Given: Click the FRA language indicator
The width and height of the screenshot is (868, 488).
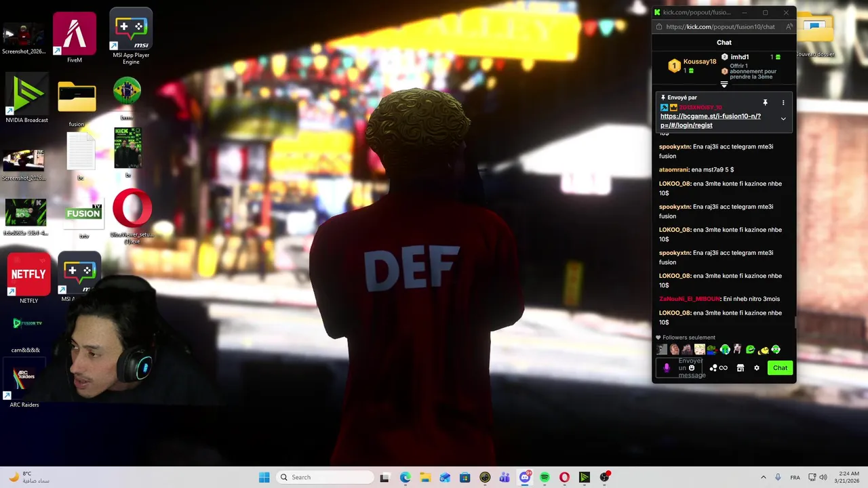Looking at the screenshot, I should pyautogui.click(x=795, y=477).
